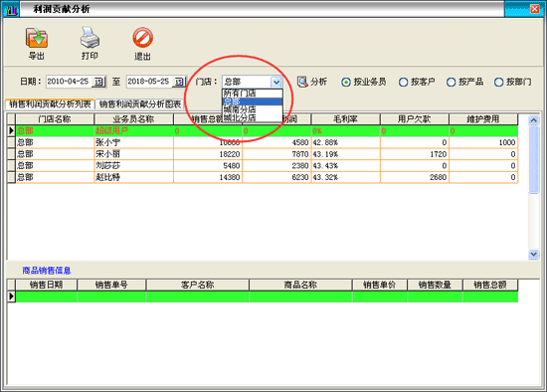Click the red 退出 exit icon
The height and width of the screenshot is (392, 547).
point(142,38)
